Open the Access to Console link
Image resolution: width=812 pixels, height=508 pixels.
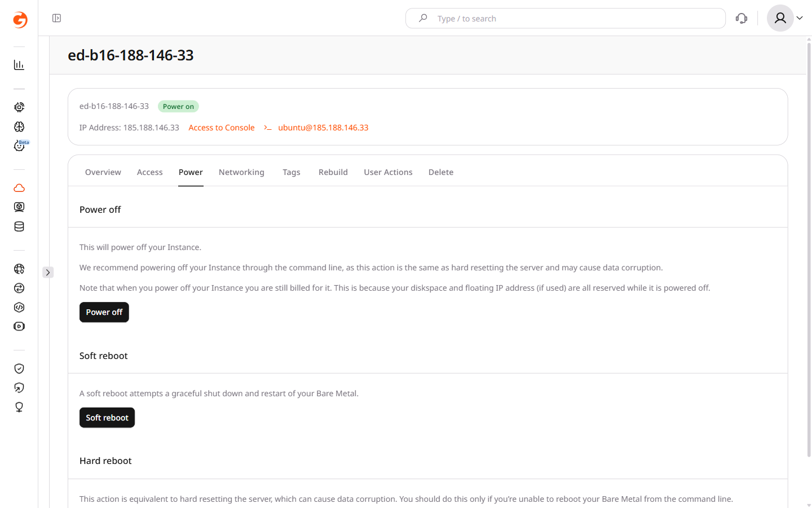point(222,128)
